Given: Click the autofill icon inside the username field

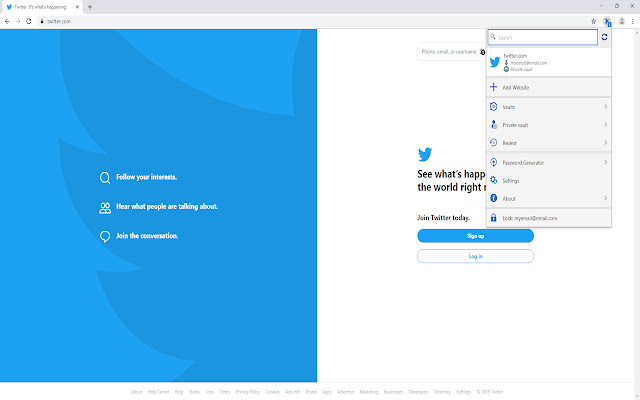Looking at the screenshot, I should (482, 52).
